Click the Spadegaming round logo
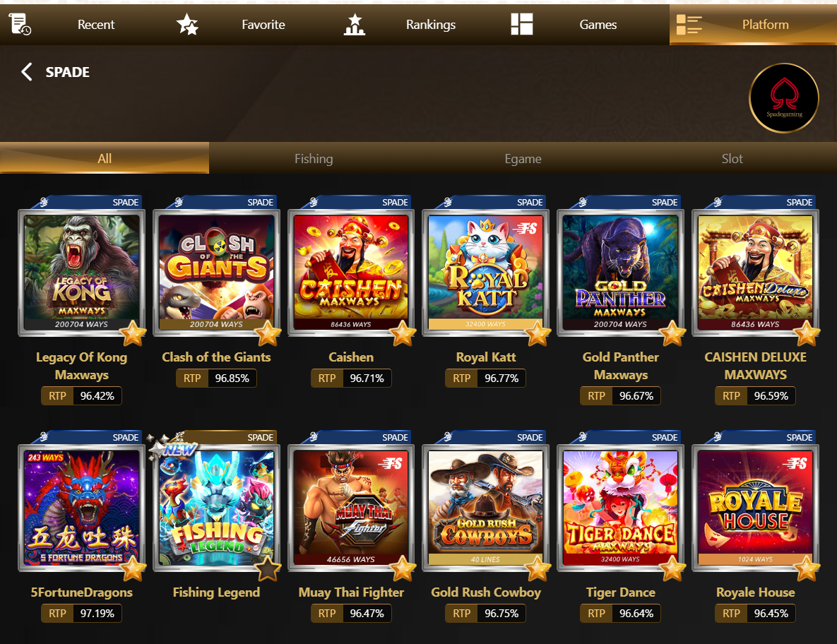The image size is (837, 644). 784,97
